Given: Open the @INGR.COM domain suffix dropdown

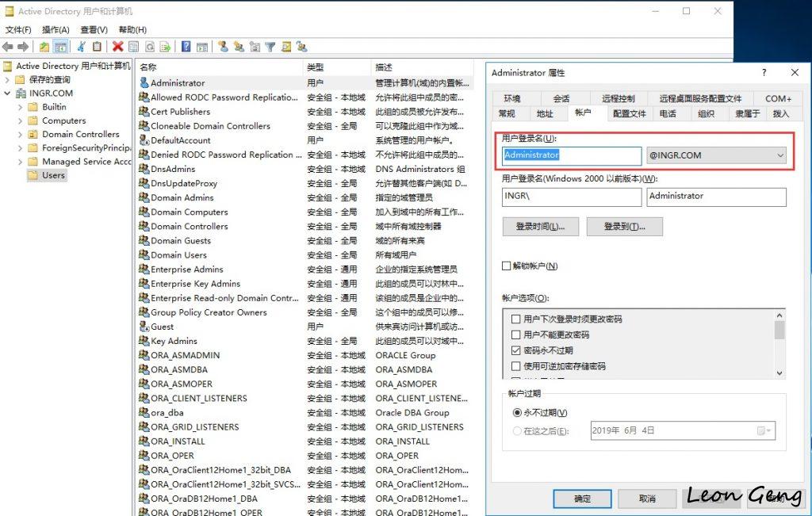Looking at the screenshot, I should click(780, 155).
